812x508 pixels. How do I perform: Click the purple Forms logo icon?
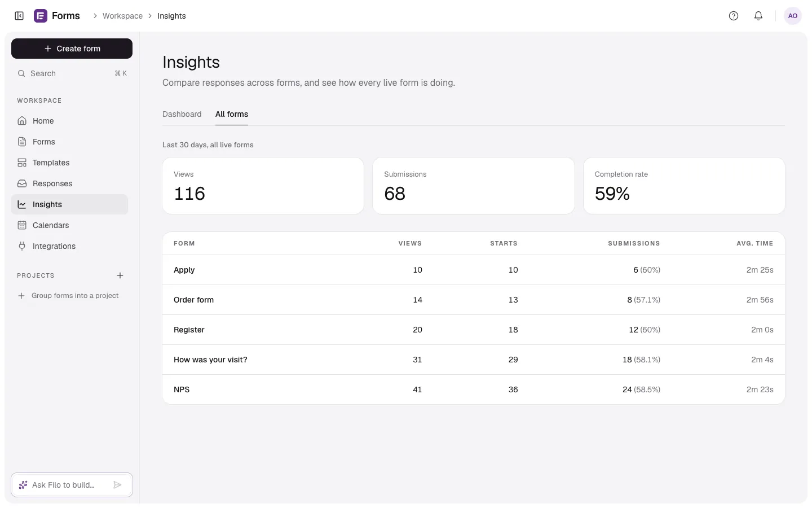pyautogui.click(x=41, y=16)
